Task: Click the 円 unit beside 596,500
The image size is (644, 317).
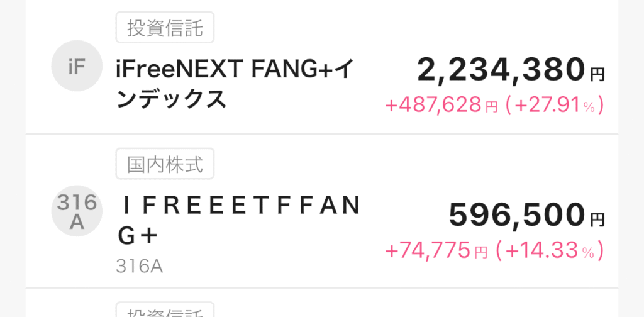Action: coord(597,221)
